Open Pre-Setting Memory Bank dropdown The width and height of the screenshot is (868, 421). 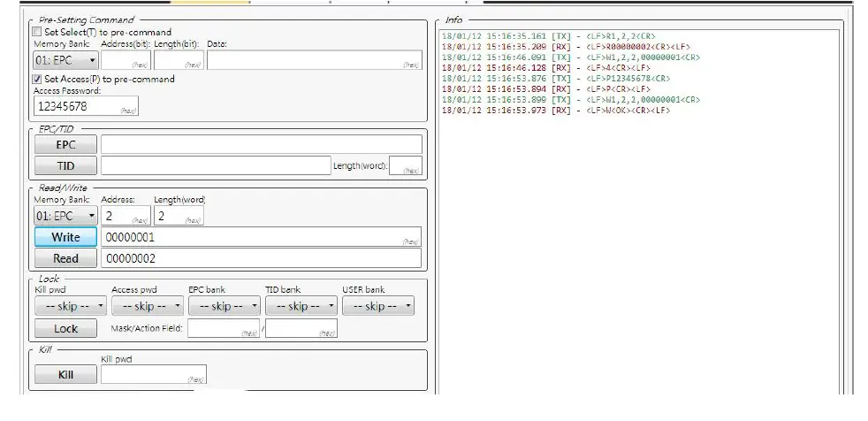[66, 60]
